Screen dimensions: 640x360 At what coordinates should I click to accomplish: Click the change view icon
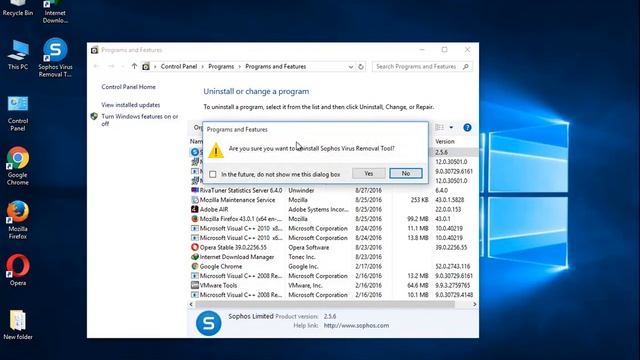(440, 127)
